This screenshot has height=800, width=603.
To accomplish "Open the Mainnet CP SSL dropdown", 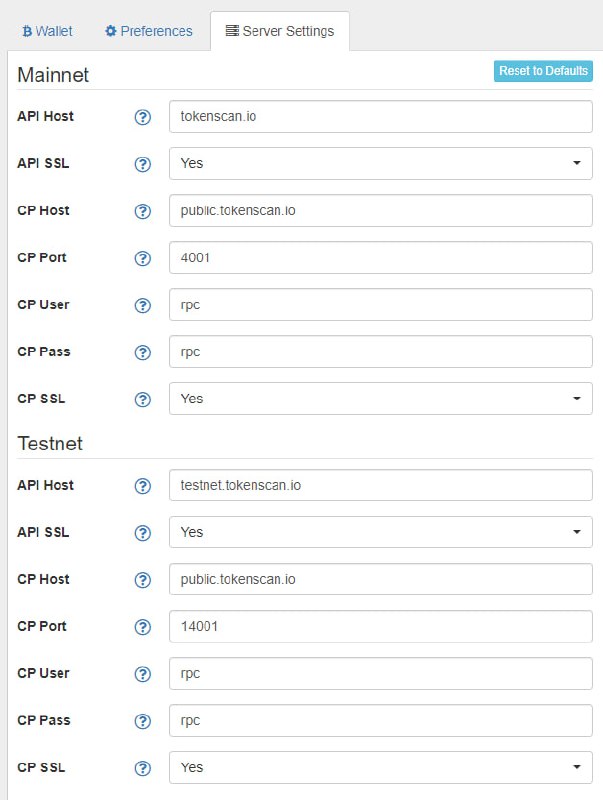I will click(381, 398).
